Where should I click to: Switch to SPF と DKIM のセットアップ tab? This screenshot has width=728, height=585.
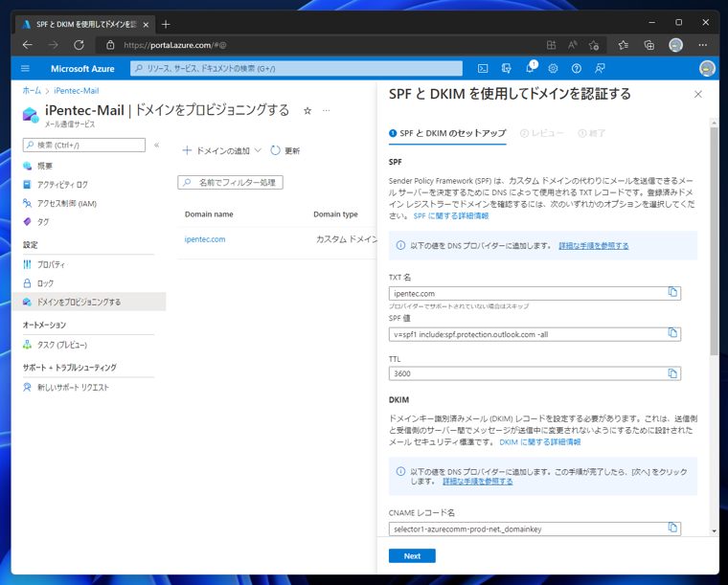coord(447,134)
